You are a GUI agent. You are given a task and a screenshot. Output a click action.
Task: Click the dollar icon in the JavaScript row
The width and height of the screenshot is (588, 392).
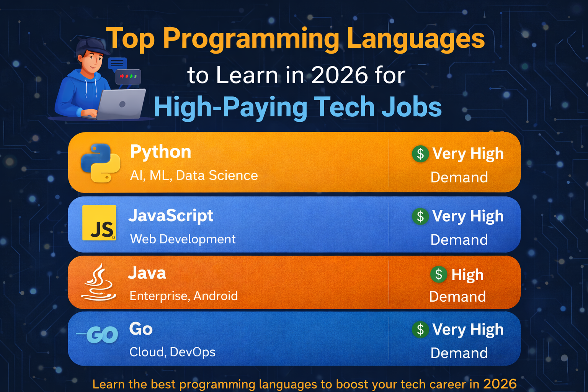[x=420, y=216]
